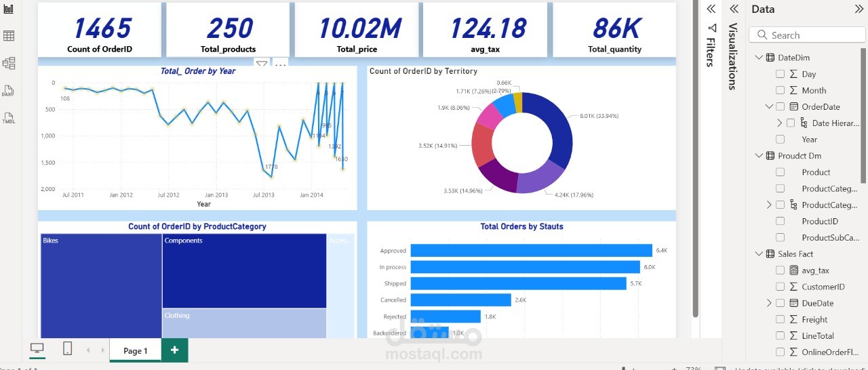Expand the ProductCateg hierarchy node
Viewport: 868px width, 370px height.
[x=769, y=205]
